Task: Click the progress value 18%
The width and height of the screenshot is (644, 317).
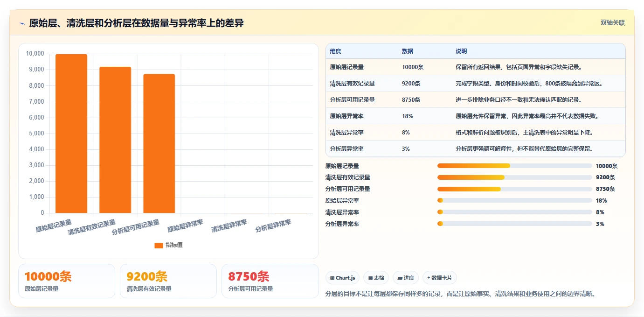Action: click(602, 200)
